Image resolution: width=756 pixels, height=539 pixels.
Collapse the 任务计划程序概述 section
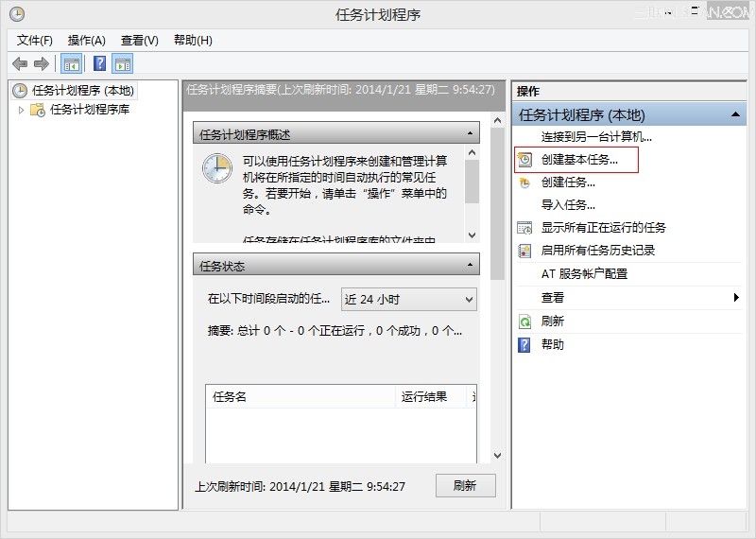point(470,133)
